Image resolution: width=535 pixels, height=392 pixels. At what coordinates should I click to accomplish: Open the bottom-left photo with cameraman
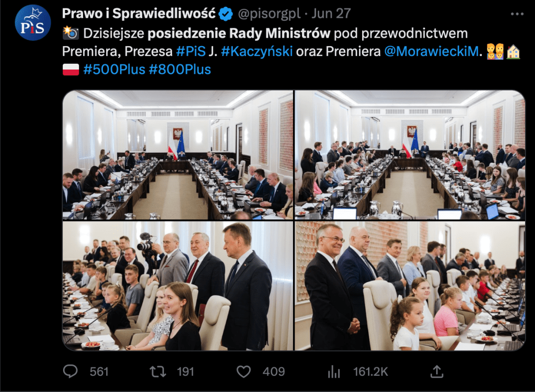(178, 286)
